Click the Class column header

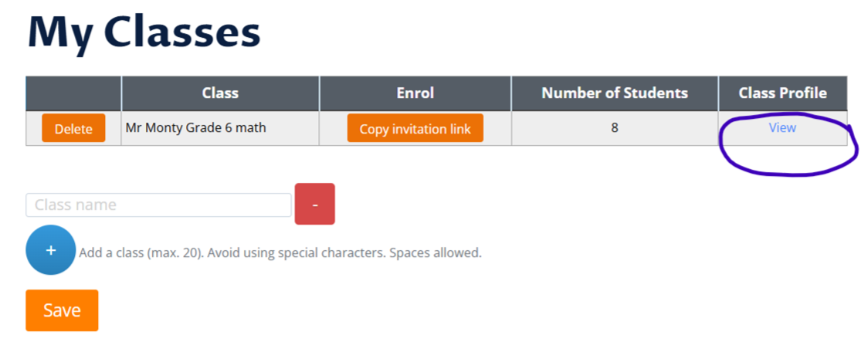[220, 93]
